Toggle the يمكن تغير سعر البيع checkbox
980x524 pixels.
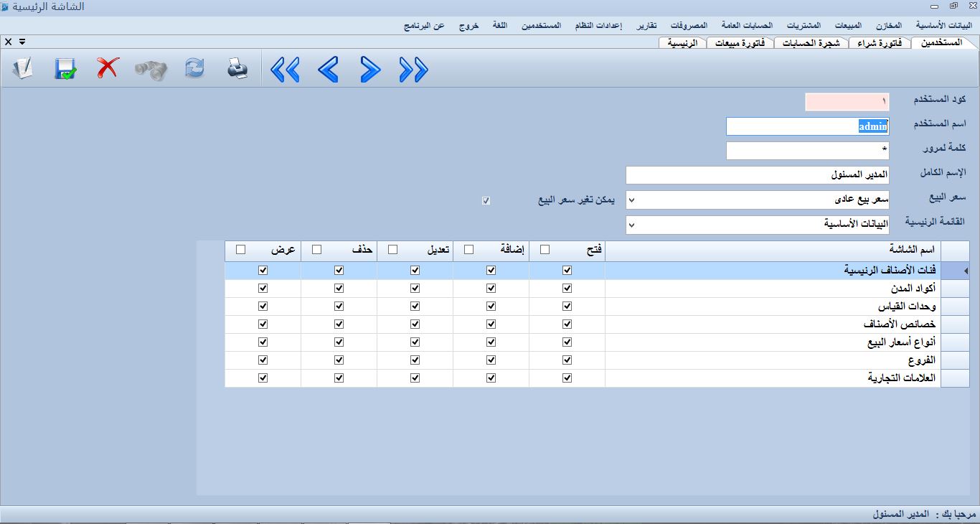click(486, 200)
